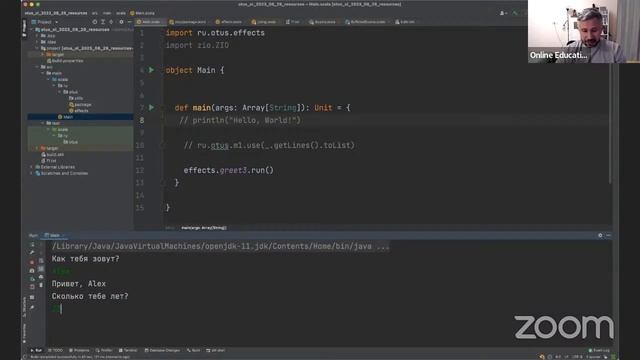The height and width of the screenshot is (360, 640).
Task: Hide the Project panel with minus icon
Action: point(129,22)
